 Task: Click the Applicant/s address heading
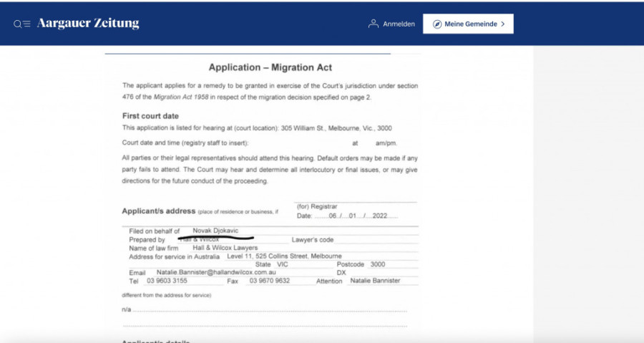159,211
